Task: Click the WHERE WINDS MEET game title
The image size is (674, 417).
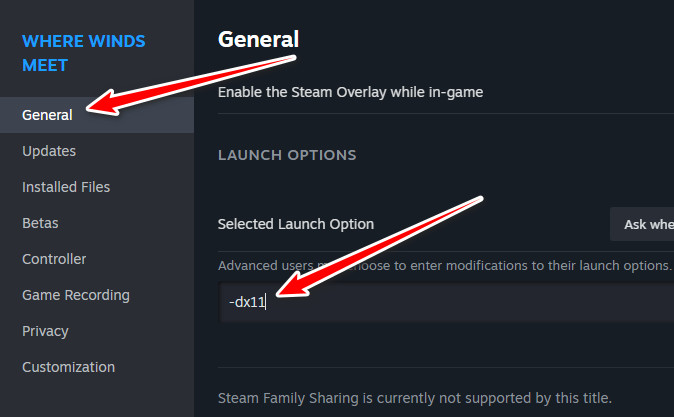Action: coord(84,53)
